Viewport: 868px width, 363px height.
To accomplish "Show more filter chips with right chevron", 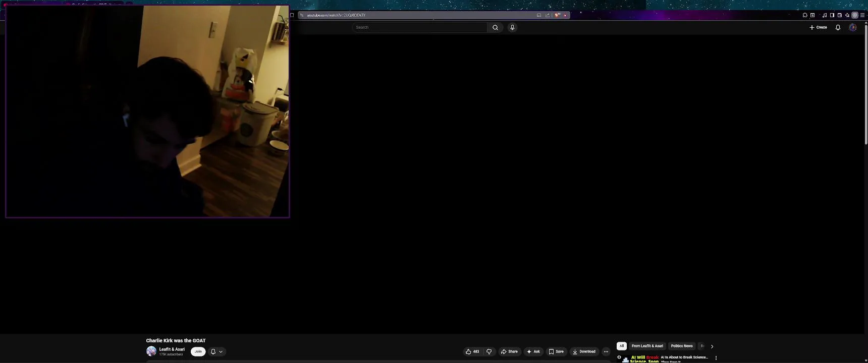I will point(712,346).
